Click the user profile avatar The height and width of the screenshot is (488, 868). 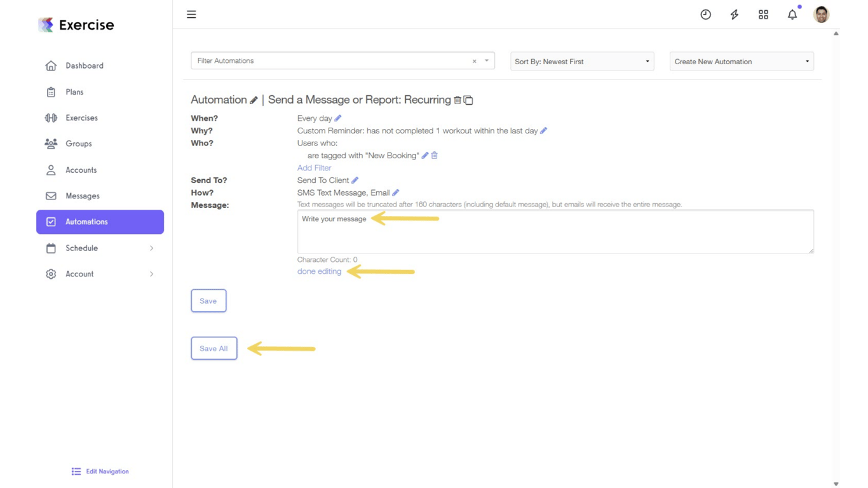tap(821, 15)
